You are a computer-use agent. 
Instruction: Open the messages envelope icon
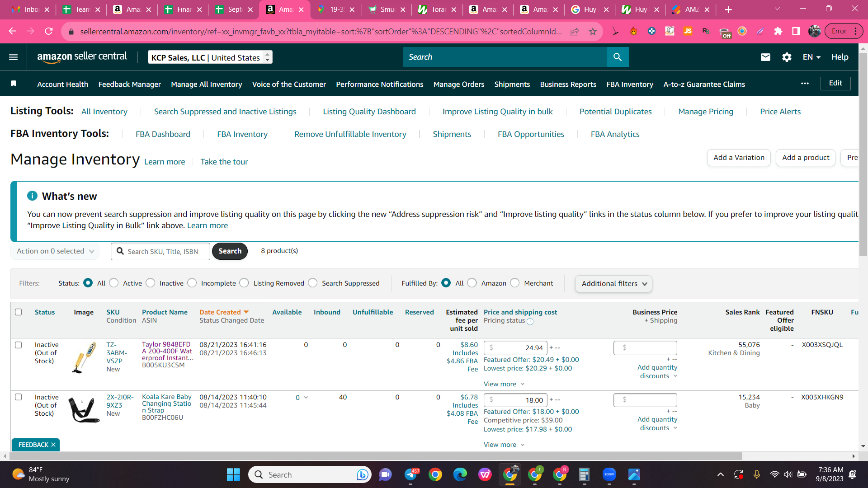click(x=765, y=57)
